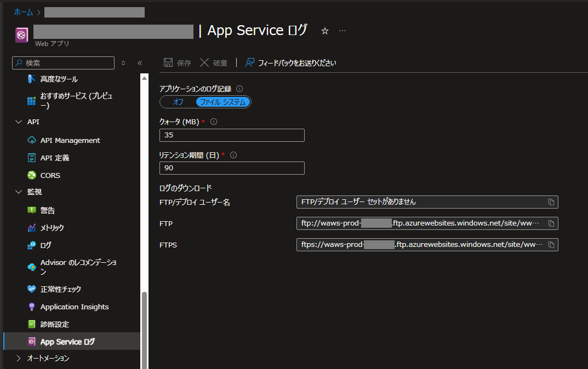Screen dimensions: 588x369
Task: Click the App Service ログ sidebar icon
Action: [31, 342]
